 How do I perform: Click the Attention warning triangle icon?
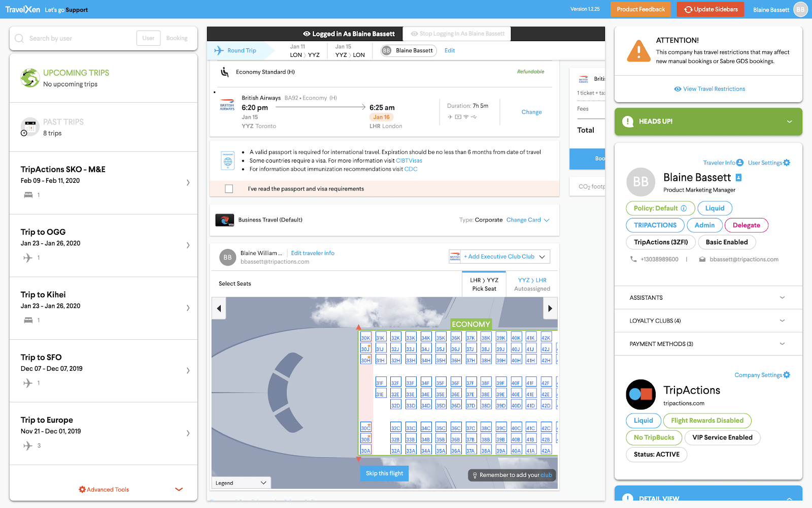click(x=638, y=51)
